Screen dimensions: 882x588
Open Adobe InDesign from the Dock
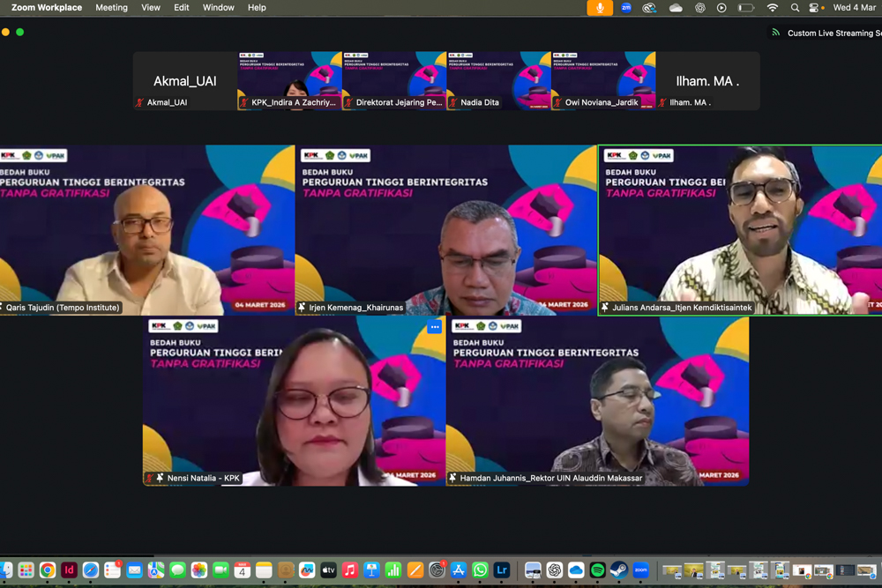(69, 570)
